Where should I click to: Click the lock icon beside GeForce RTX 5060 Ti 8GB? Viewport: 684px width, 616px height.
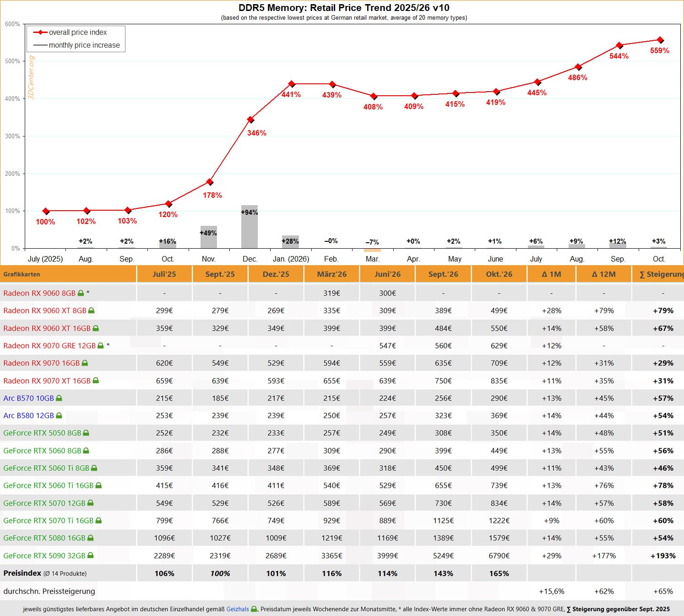coord(94,468)
